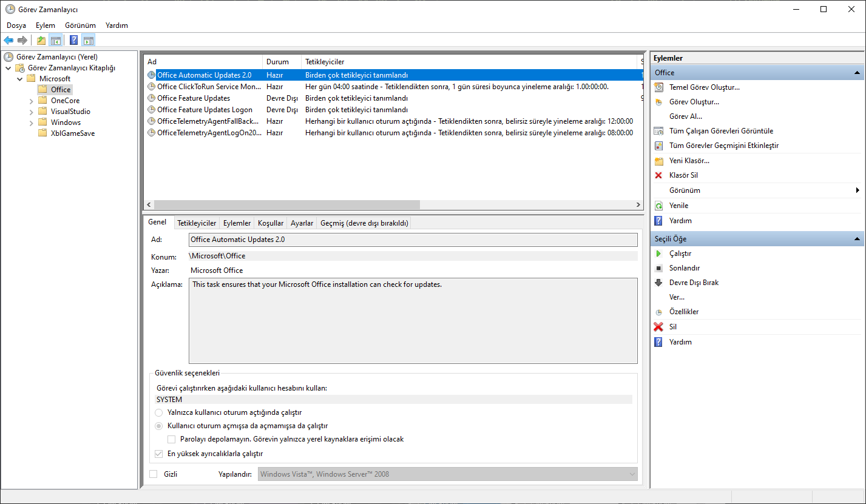The height and width of the screenshot is (504, 866).
Task: Click the clock icon of Office Feature Updates Logon
Action: point(152,110)
